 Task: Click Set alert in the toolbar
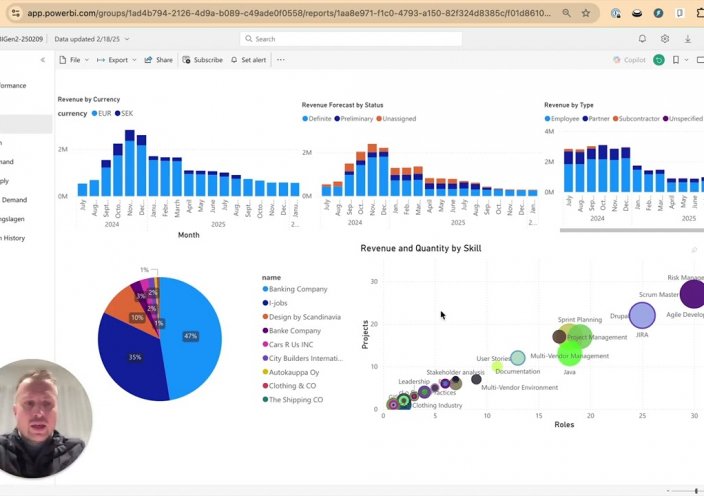pyautogui.click(x=248, y=60)
